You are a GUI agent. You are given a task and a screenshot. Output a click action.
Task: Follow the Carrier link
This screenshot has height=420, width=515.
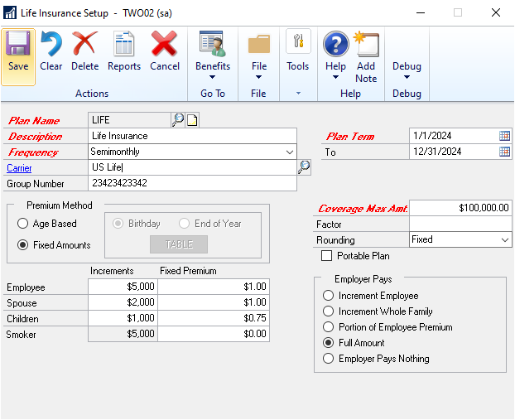point(19,168)
